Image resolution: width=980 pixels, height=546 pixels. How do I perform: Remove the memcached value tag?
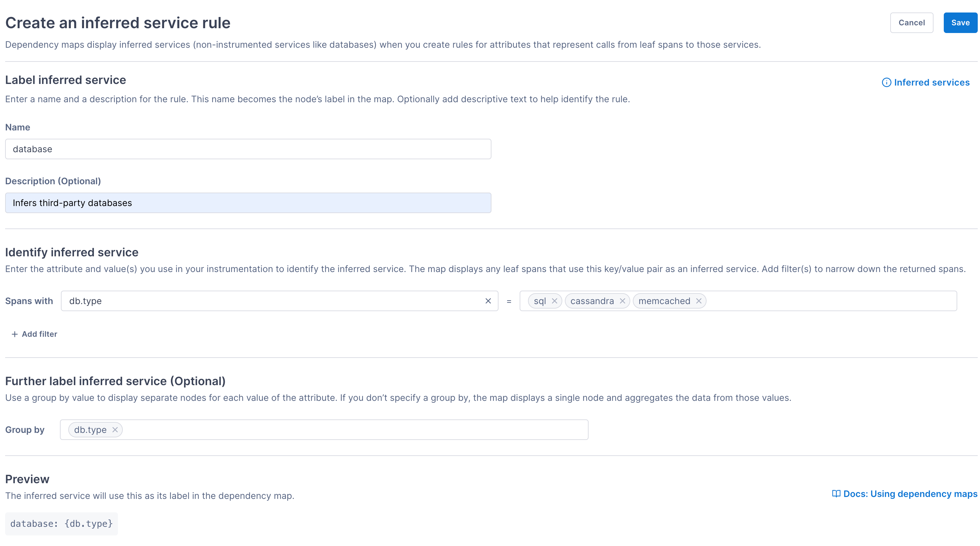point(699,301)
